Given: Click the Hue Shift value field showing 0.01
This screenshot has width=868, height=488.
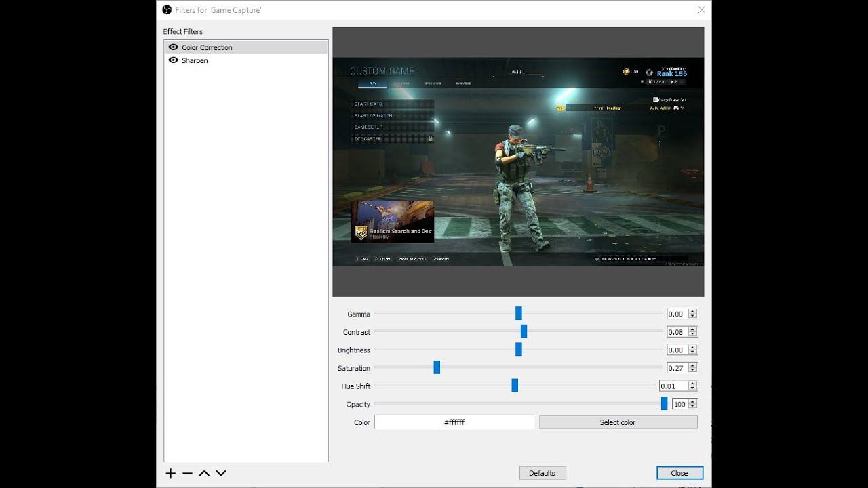Looking at the screenshot, I should pos(673,386).
